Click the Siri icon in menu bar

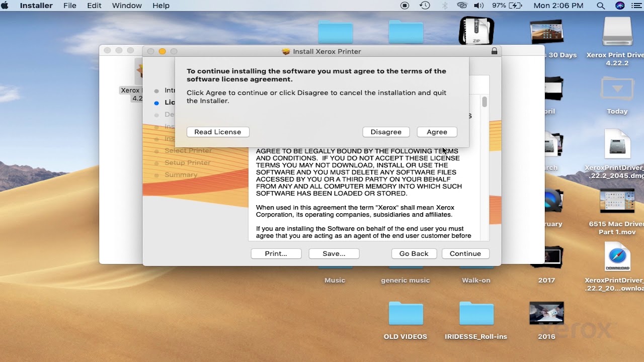(x=620, y=6)
